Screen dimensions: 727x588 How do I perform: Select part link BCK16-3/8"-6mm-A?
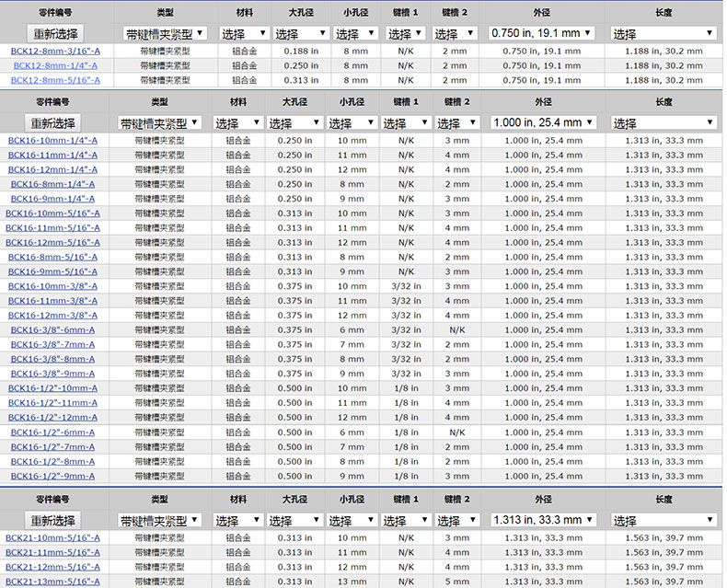tap(52, 330)
